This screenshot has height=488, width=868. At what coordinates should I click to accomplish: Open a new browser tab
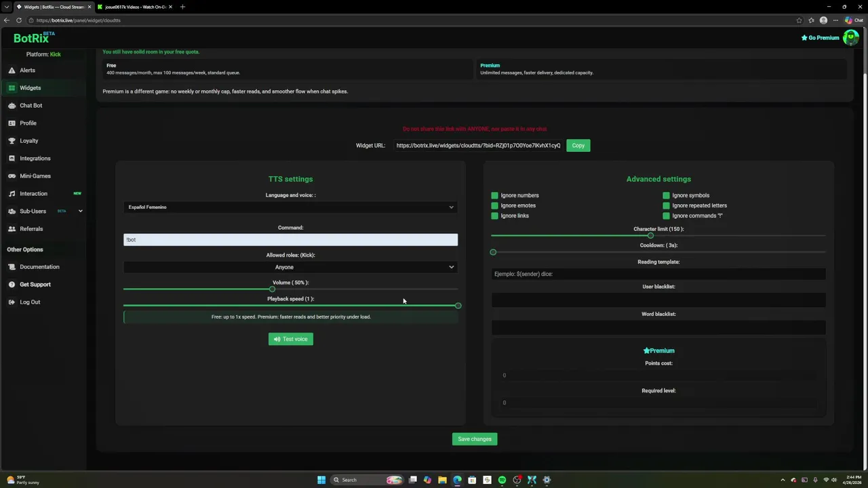pyautogui.click(x=182, y=7)
